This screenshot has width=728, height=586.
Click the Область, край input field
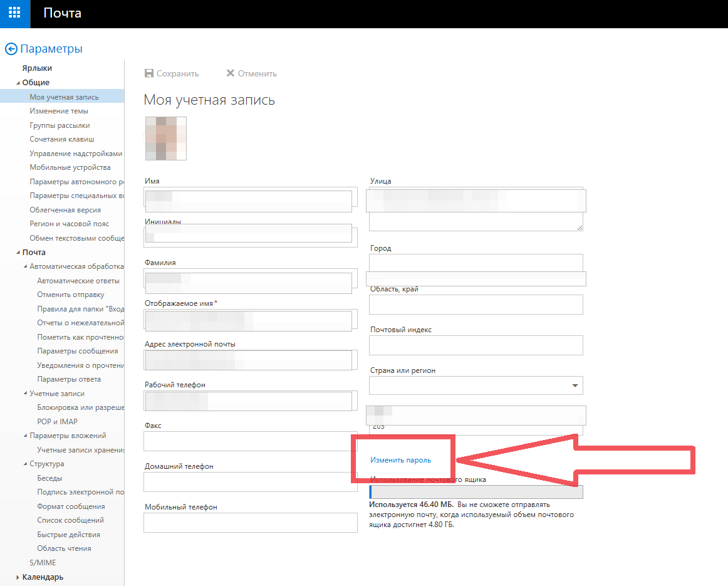[476, 305]
